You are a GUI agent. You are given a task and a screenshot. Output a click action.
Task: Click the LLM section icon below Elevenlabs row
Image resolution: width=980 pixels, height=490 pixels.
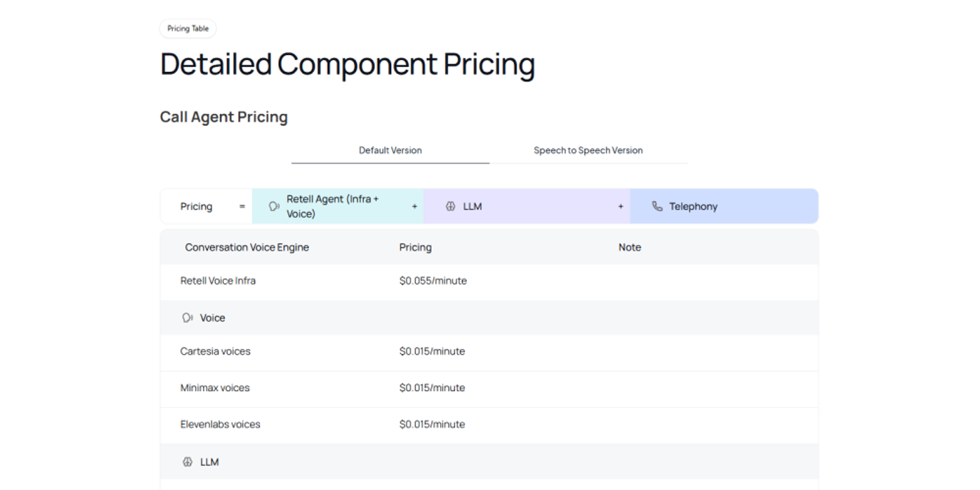[187, 462]
